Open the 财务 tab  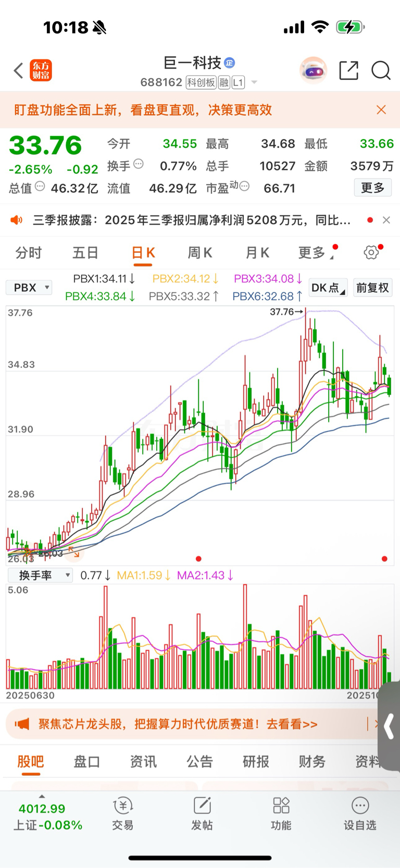[312, 762]
